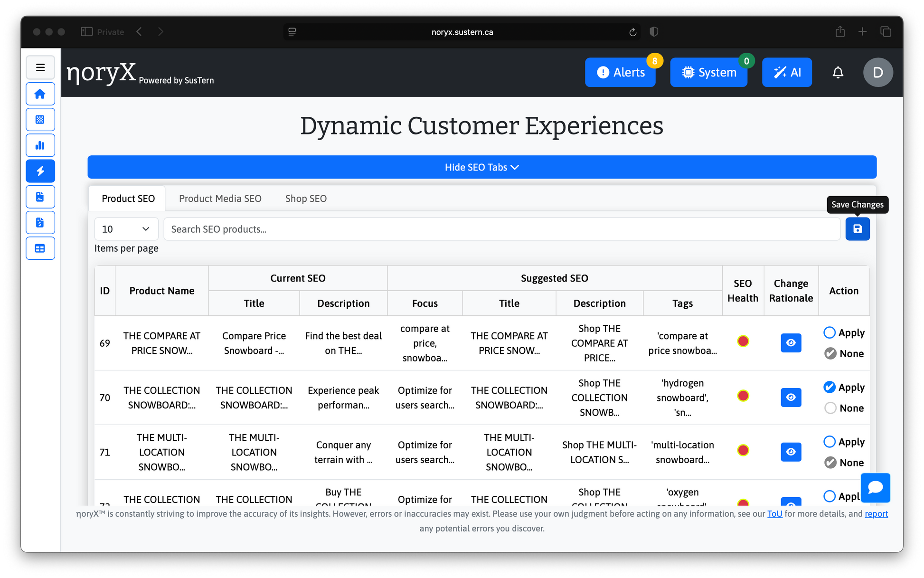Open the items per page dropdown
924x578 pixels.
[126, 229]
